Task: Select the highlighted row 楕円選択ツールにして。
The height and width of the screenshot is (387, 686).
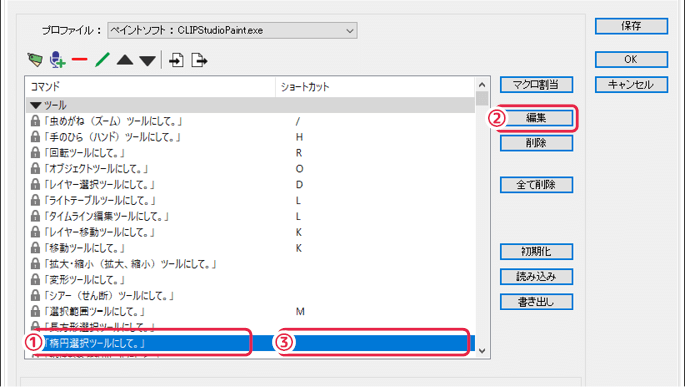Action: [250, 343]
